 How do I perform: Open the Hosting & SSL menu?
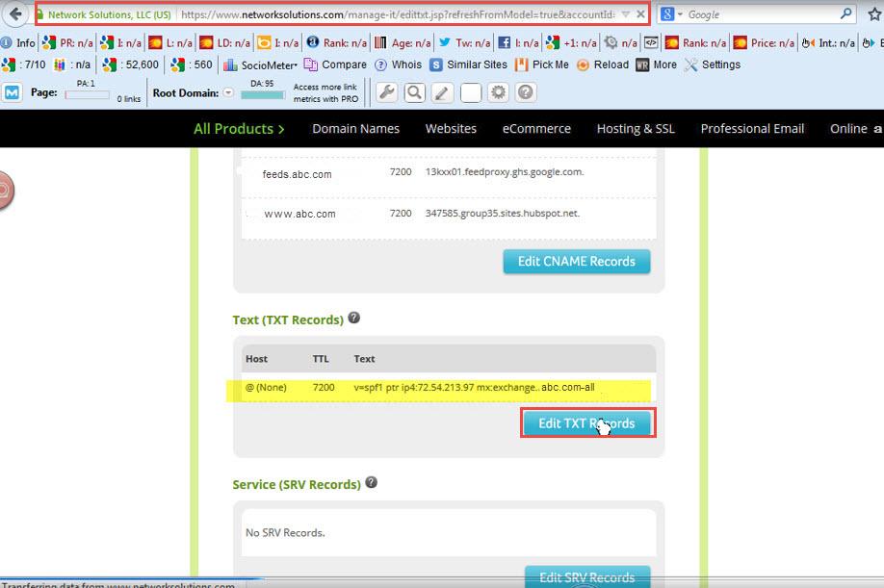click(x=636, y=128)
